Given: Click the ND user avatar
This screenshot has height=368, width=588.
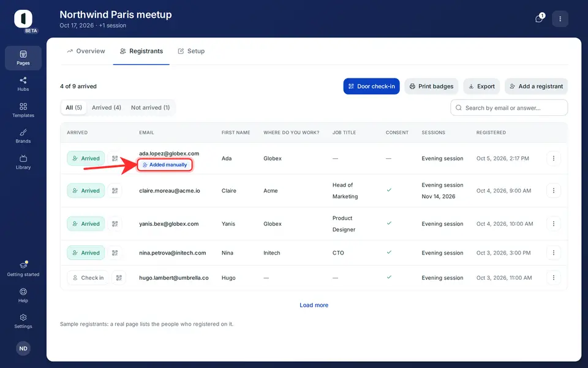Looking at the screenshot, I should [23, 348].
